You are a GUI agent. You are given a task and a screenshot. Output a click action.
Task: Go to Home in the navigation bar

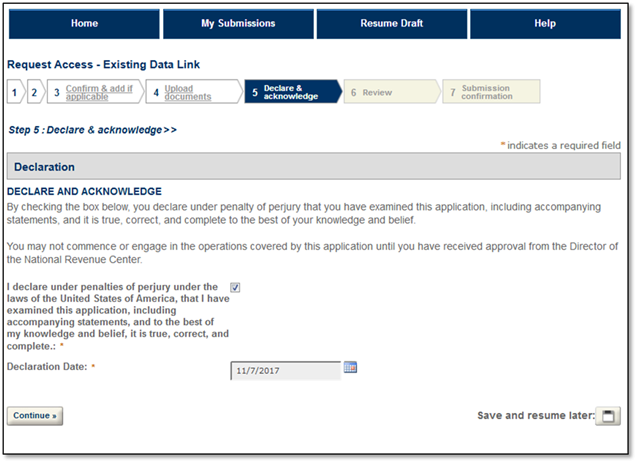coord(84,24)
